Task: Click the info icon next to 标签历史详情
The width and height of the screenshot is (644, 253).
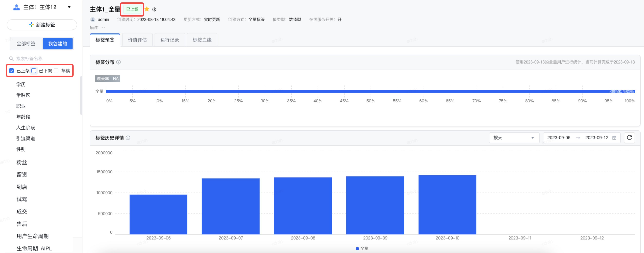Action: [128, 138]
